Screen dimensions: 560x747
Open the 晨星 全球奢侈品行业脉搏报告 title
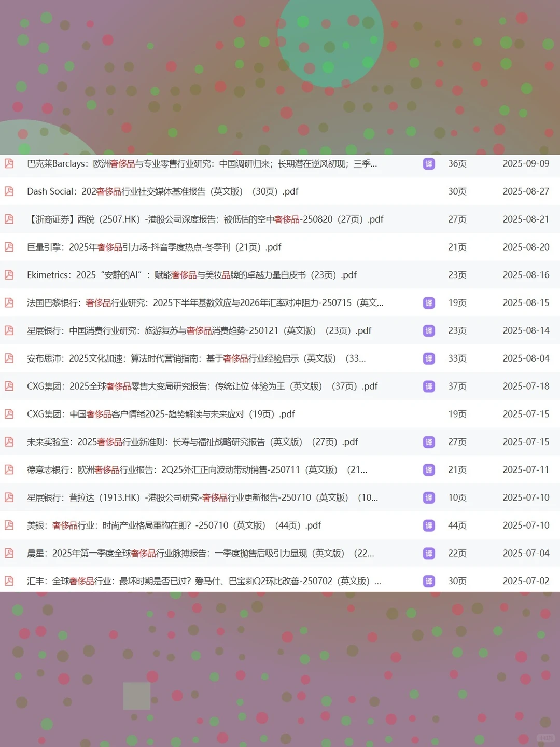pyautogui.click(x=201, y=554)
